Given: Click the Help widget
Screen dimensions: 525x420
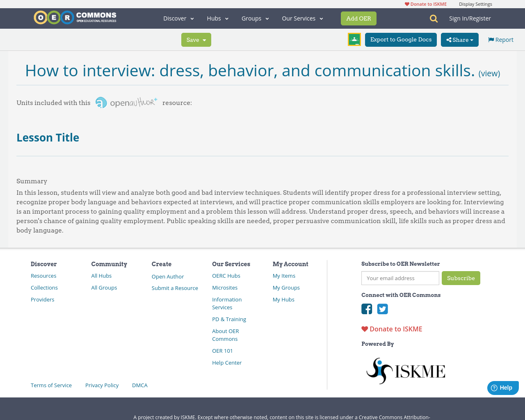Looking at the screenshot, I should point(503,387).
